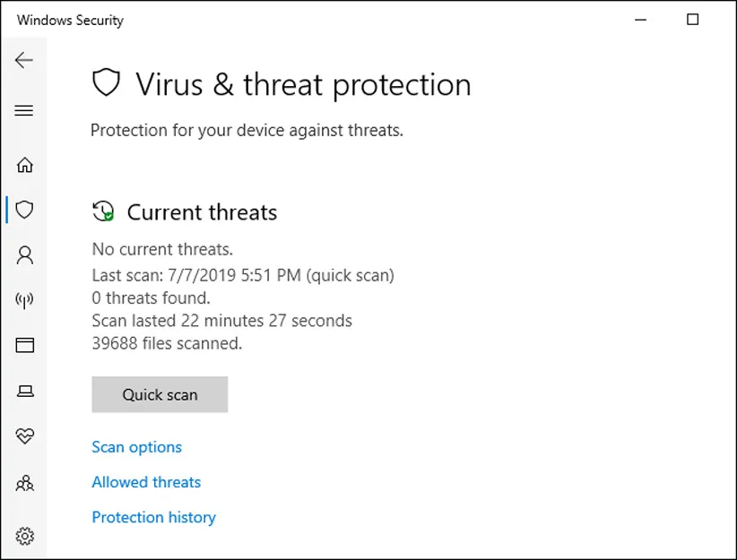Open Device security laptop icon
The image size is (737, 560).
click(x=25, y=391)
